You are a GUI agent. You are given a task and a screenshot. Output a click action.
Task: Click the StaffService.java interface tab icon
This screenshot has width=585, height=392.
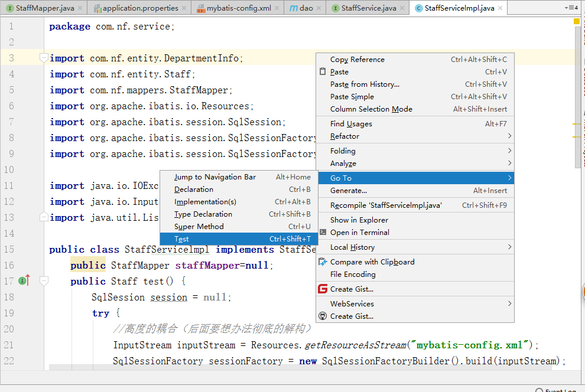click(x=336, y=8)
